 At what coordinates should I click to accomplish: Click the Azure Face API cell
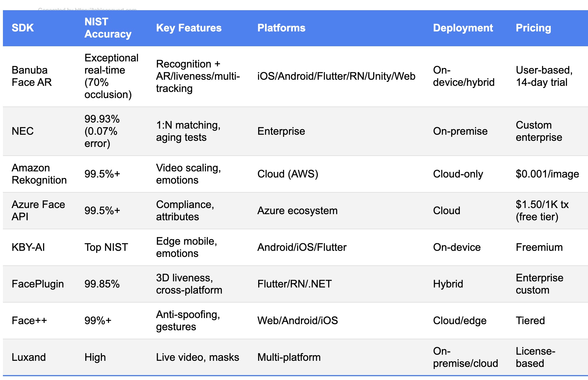click(38, 211)
